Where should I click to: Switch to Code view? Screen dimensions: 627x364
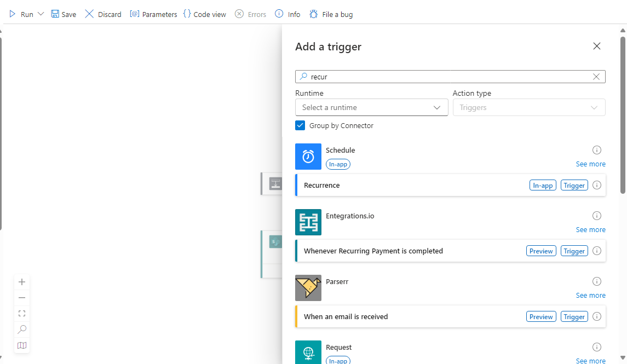click(205, 14)
